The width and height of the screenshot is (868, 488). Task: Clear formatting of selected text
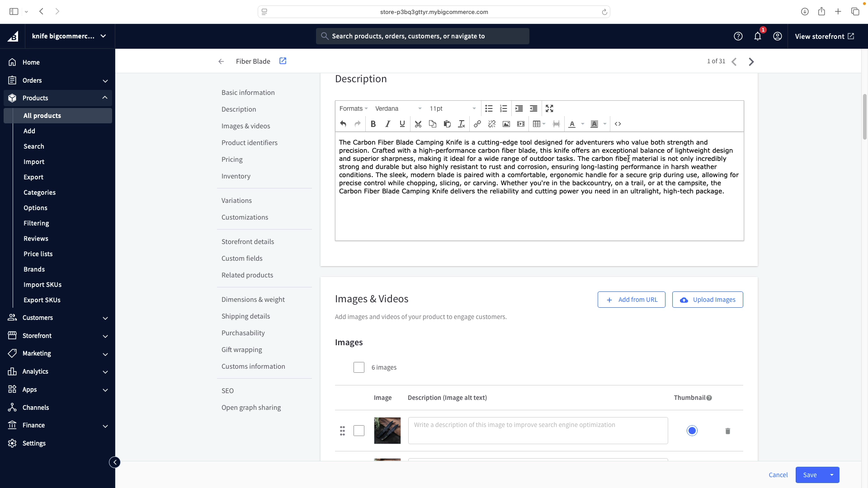(x=462, y=124)
